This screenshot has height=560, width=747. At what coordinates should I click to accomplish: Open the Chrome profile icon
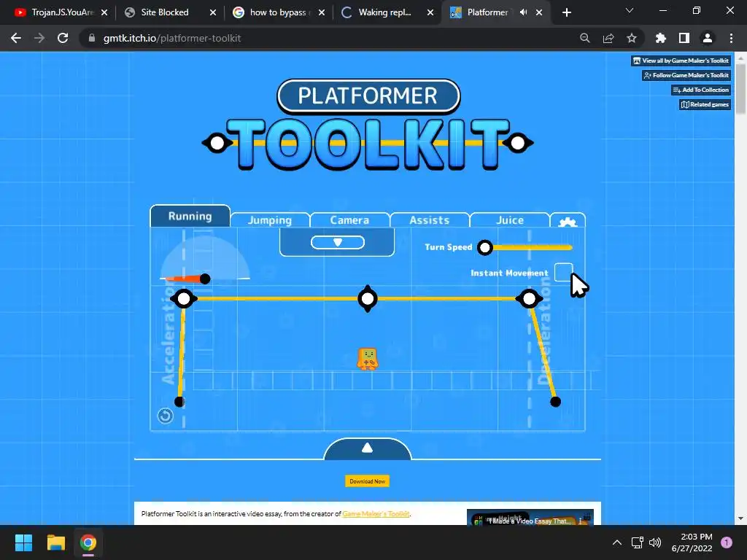click(x=708, y=38)
